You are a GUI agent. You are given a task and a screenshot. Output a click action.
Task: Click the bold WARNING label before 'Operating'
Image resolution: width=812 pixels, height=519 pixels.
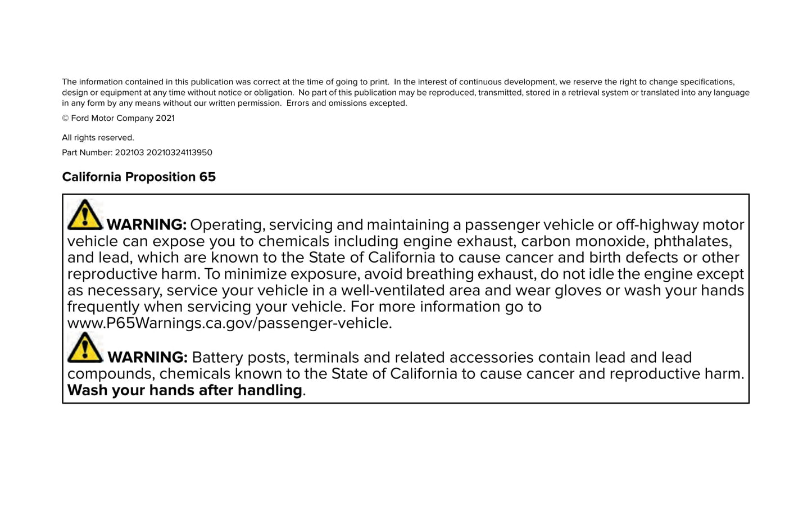pos(146,225)
